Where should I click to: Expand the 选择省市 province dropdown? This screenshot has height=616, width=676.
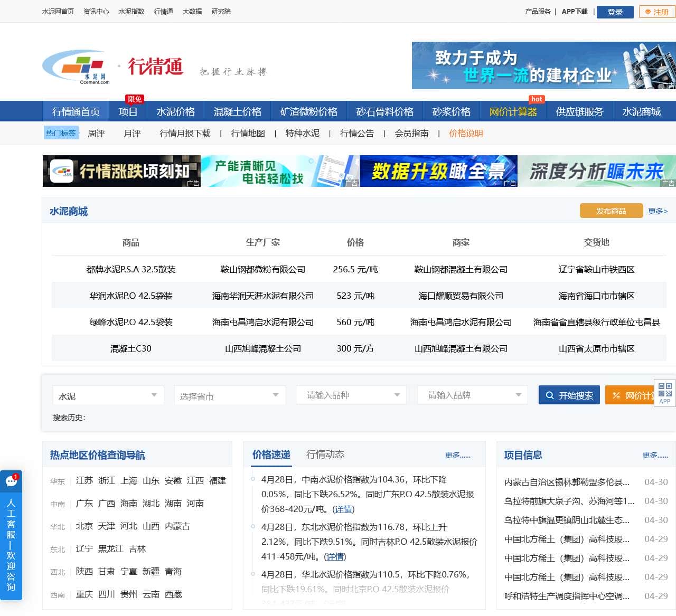click(230, 395)
